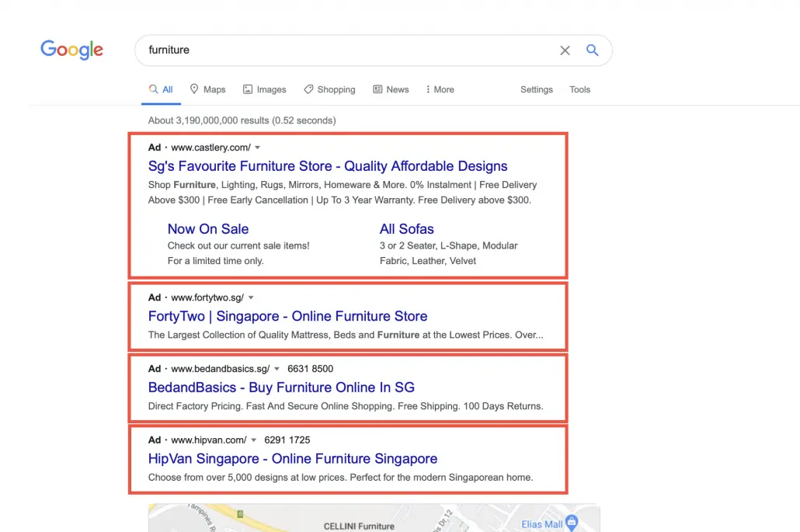Click the text 3 or 2 Seater, L-Shape, Modular
Screen dimensions: 800x532
[x=448, y=246]
